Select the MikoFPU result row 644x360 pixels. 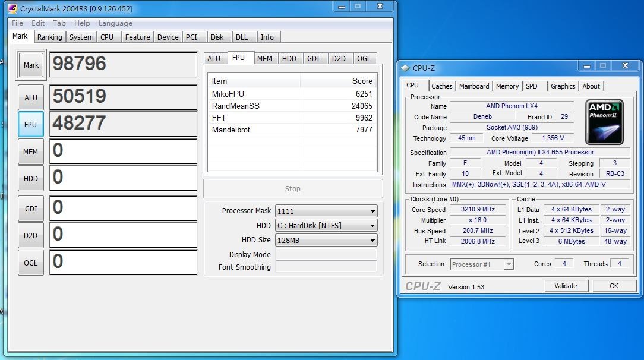(292, 94)
